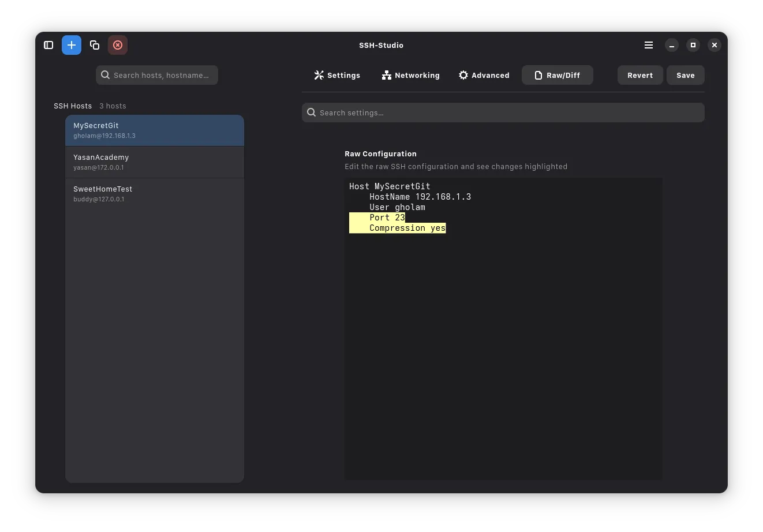
Task: Select the Raw/Diff tab
Action: click(557, 76)
